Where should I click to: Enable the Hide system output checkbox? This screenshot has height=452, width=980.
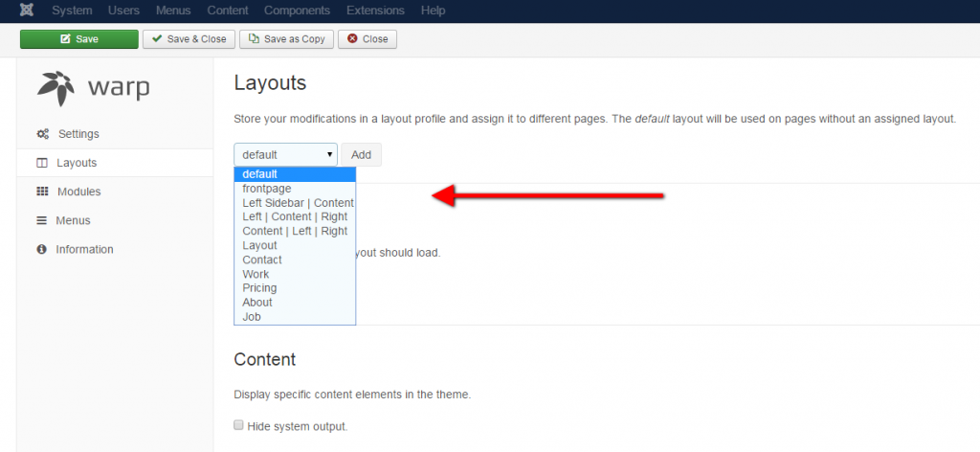click(x=239, y=425)
